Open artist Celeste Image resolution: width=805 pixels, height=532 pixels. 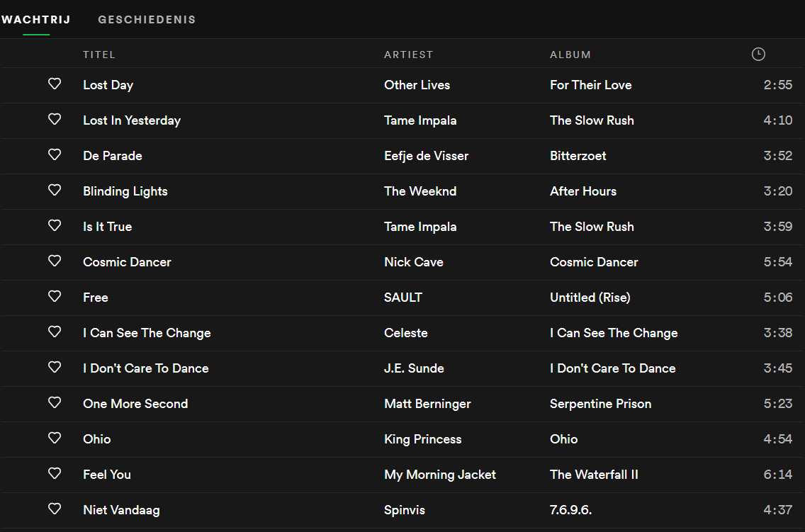[x=405, y=333]
